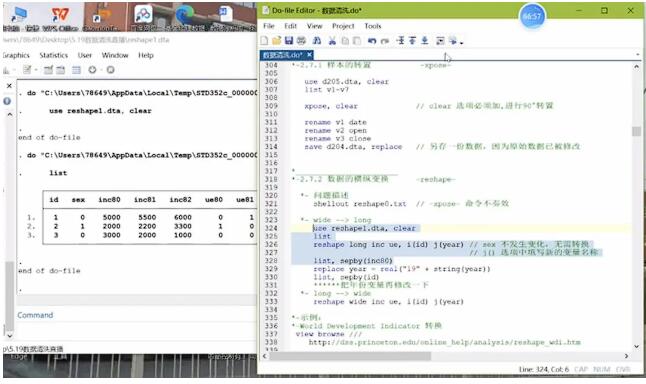Open the dropdown arrow next to execute icon
646x384 pixels.
[461, 42]
